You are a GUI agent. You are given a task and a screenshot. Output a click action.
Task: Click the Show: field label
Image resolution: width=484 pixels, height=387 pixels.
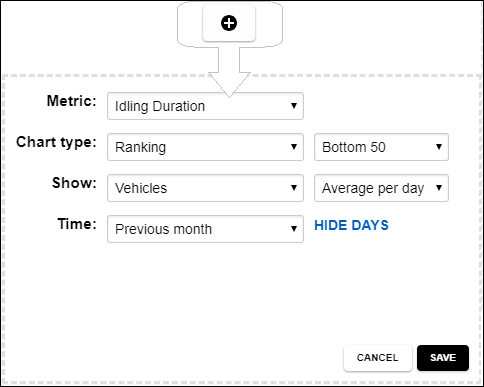click(x=74, y=183)
